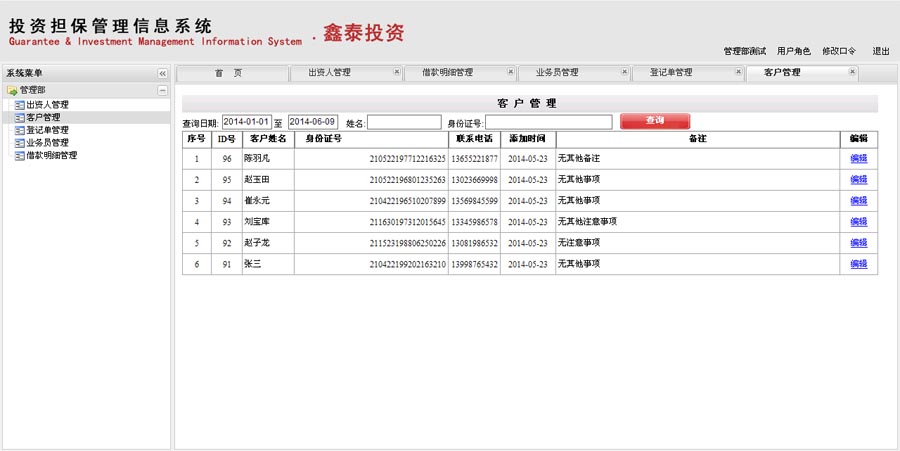Click the 退出 logout link
Viewport: 900px width, 451px height.
(881, 51)
